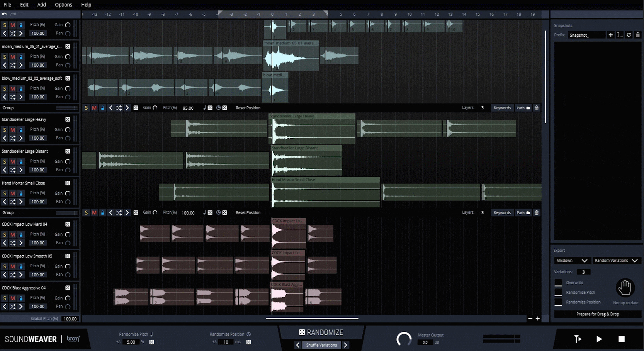644x351 pixels.
Task: Click Prepare for Drag & Drop
Action: (x=597, y=314)
